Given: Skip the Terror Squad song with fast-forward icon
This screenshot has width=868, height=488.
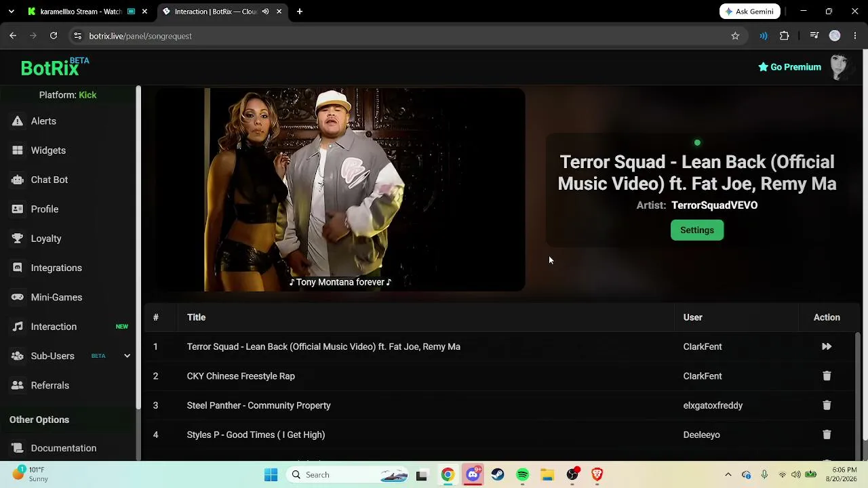Looking at the screenshot, I should tap(827, 346).
